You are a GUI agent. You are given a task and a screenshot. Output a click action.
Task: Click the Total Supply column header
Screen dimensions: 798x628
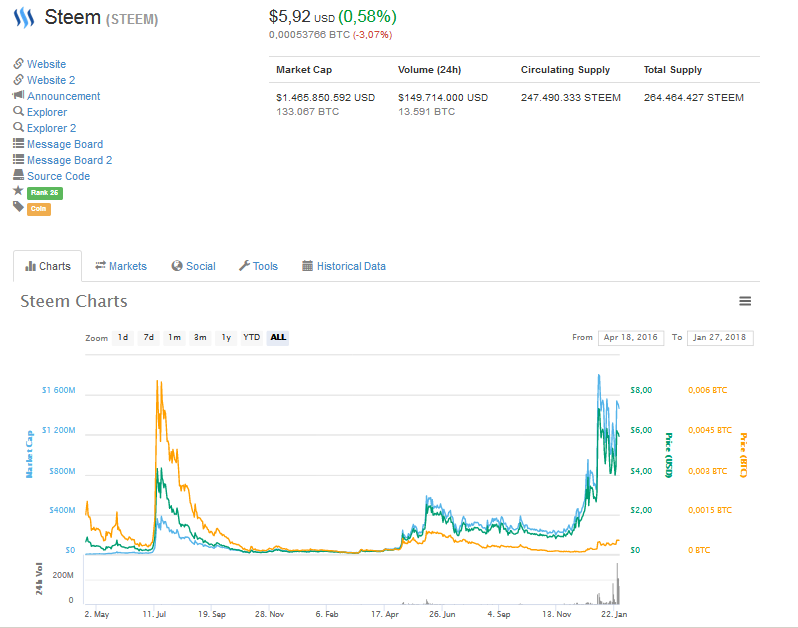pyautogui.click(x=673, y=70)
